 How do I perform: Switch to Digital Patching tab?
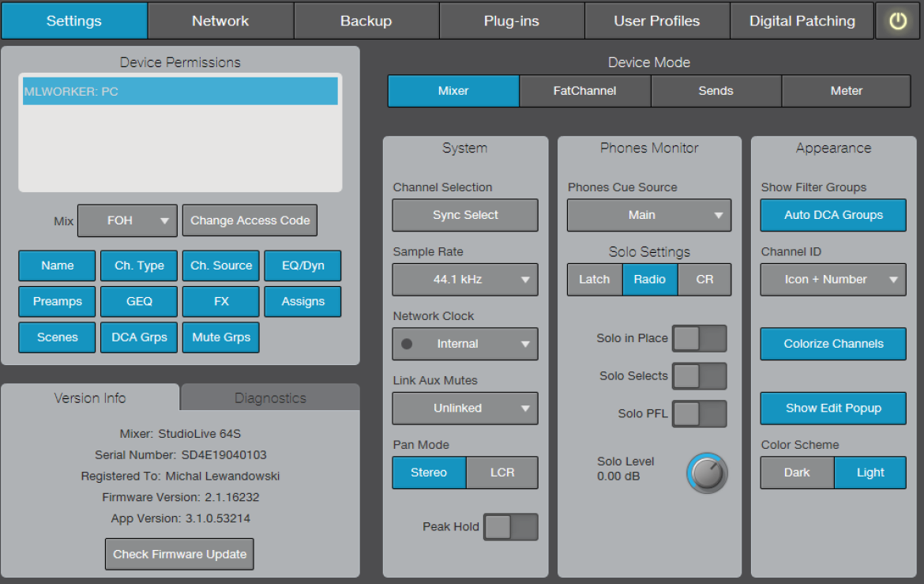coord(802,21)
